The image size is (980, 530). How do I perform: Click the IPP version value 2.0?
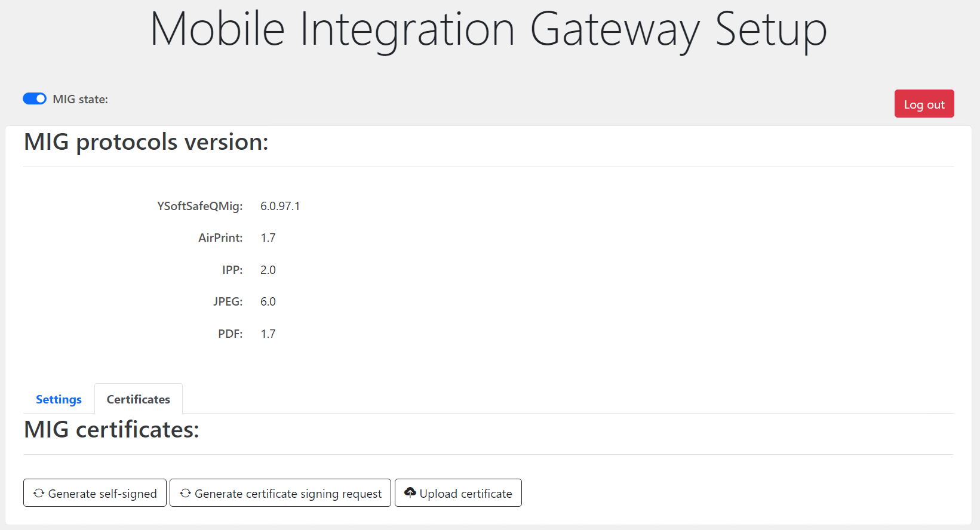click(x=268, y=270)
